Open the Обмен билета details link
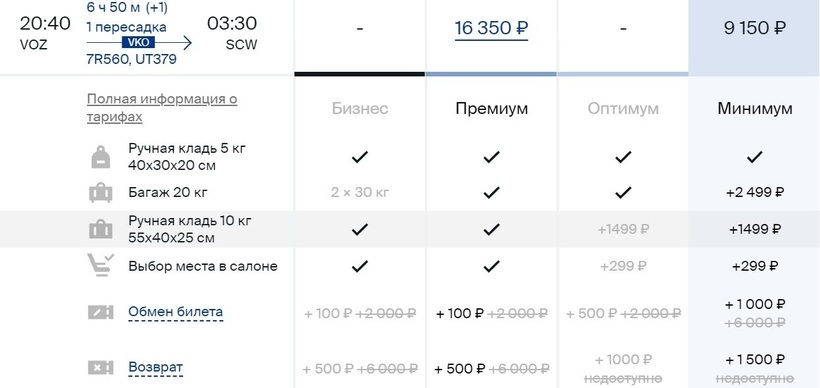 pos(176,312)
